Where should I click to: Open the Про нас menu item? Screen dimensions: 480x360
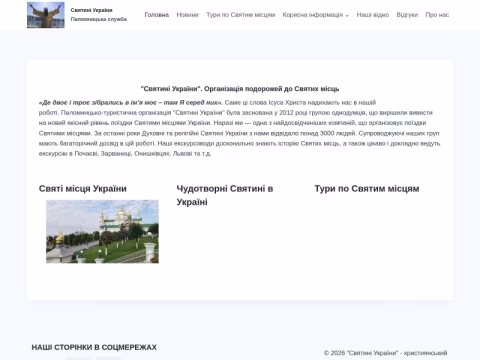pyautogui.click(x=437, y=15)
